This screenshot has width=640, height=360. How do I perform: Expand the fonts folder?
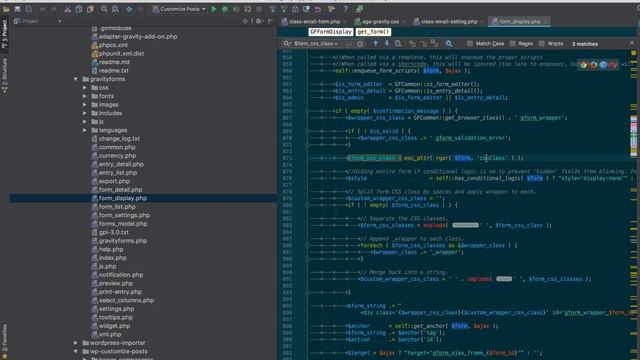(84, 96)
